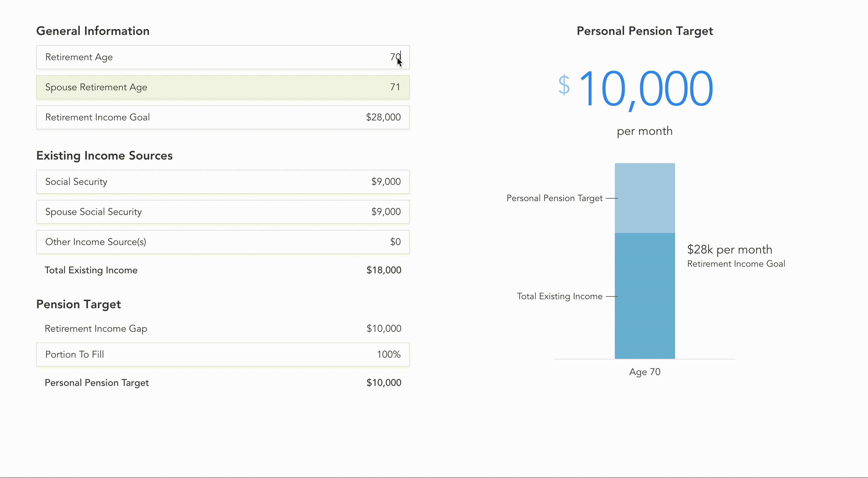Click the Total Existing Income chart legend label
This screenshot has height=478, width=868.
click(x=559, y=296)
